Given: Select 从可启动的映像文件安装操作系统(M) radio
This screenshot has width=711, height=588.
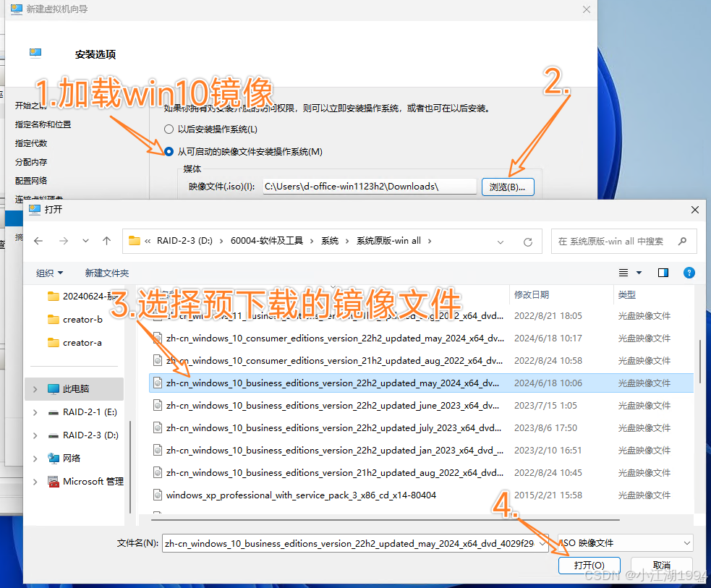Looking at the screenshot, I should pos(169,151).
